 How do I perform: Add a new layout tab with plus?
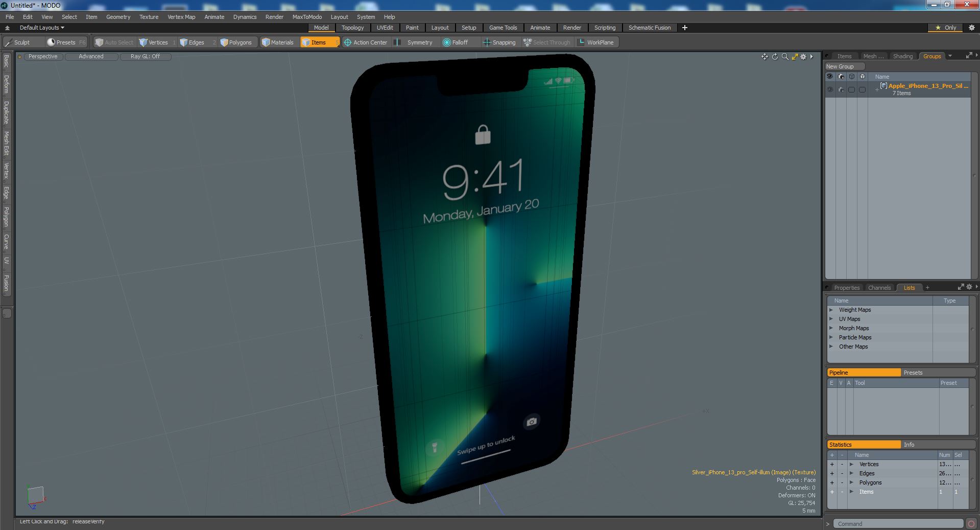685,28
